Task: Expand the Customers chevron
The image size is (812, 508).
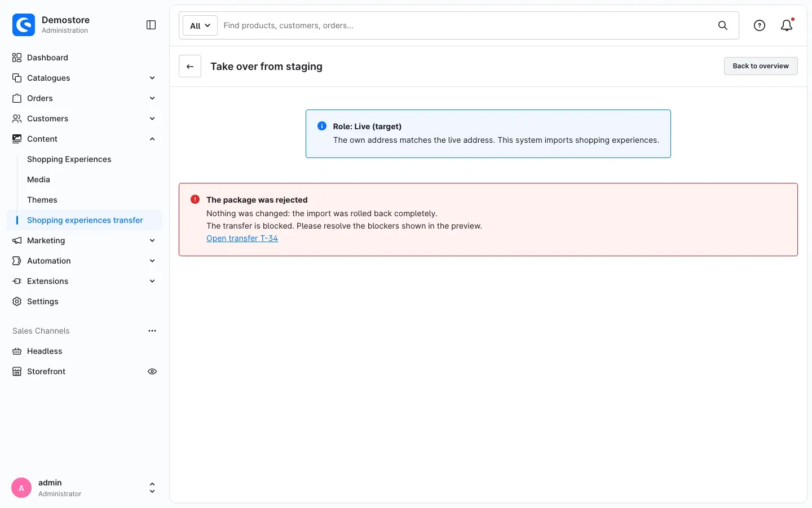Action: tap(152, 119)
